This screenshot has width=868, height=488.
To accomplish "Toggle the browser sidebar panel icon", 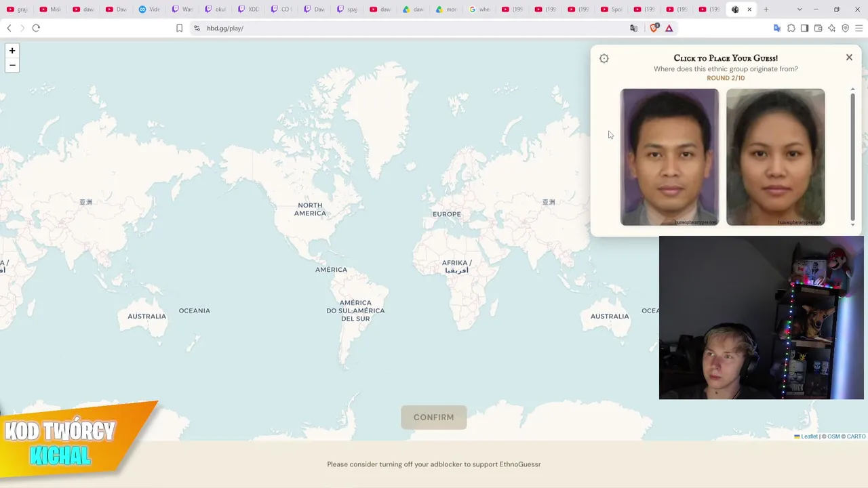I will point(804,28).
